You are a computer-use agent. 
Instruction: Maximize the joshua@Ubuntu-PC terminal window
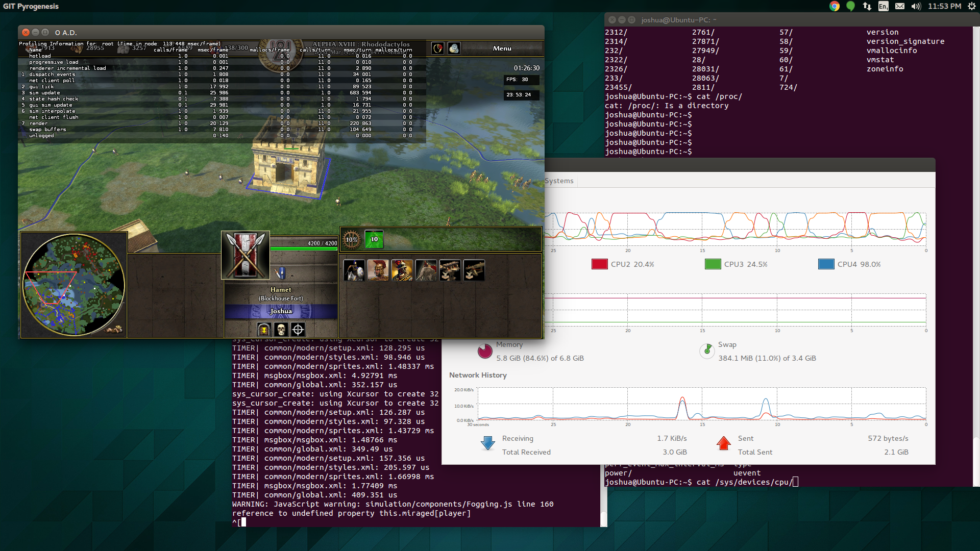pyautogui.click(x=631, y=20)
